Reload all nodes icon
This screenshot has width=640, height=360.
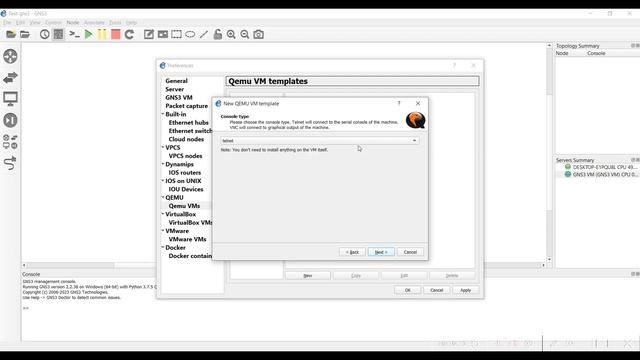129,34
